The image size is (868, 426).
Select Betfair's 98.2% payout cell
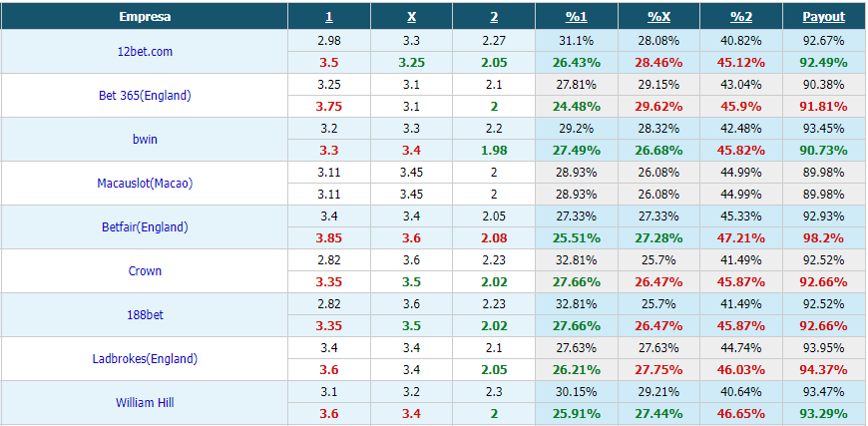coord(824,237)
